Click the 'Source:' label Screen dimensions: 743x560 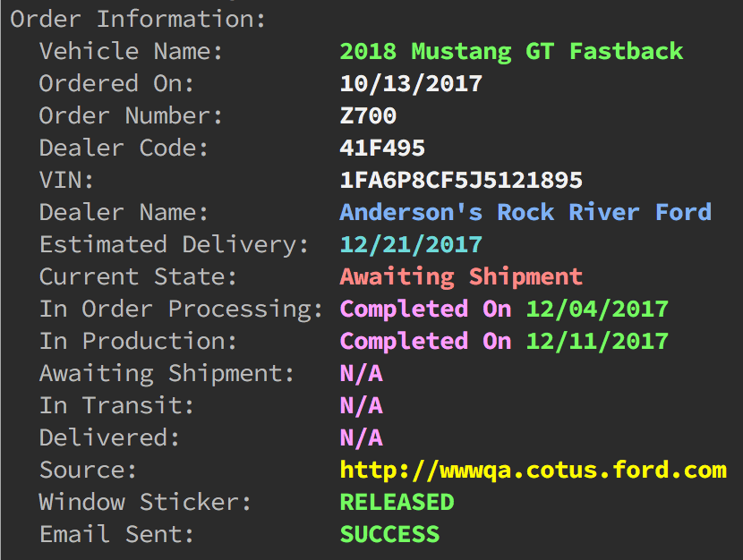coord(88,470)
